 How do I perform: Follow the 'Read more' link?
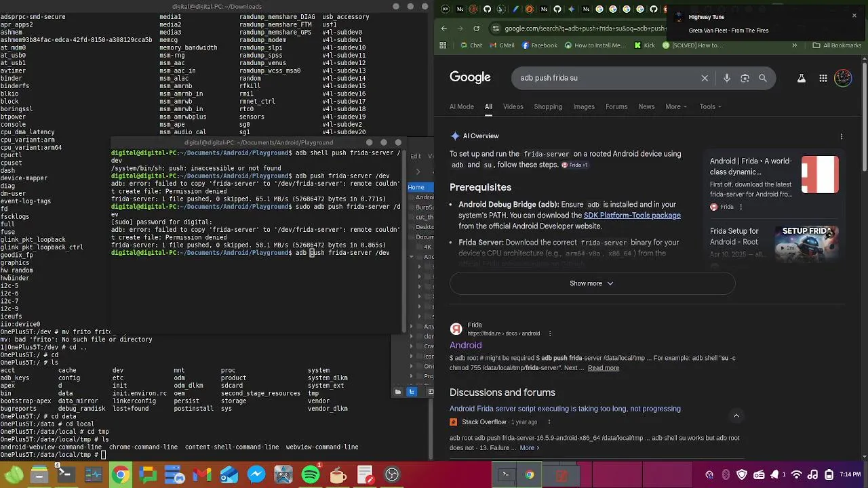(x=604, y=368)
